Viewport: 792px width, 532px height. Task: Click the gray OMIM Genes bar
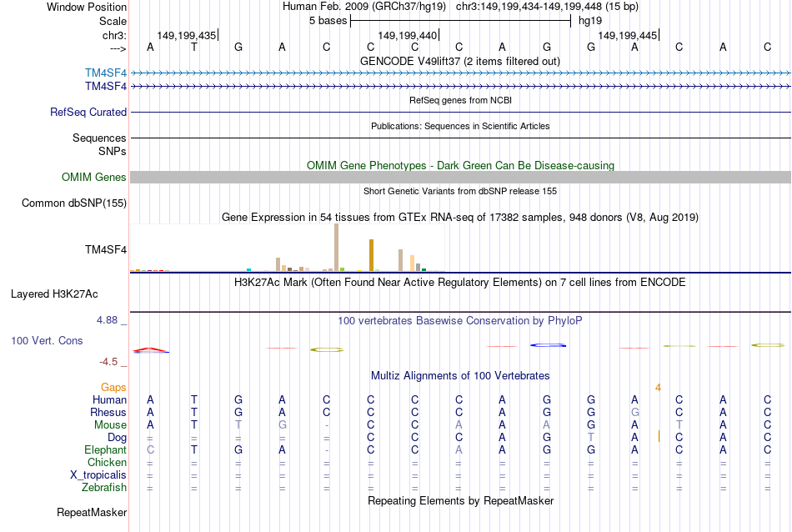point(460,178)
